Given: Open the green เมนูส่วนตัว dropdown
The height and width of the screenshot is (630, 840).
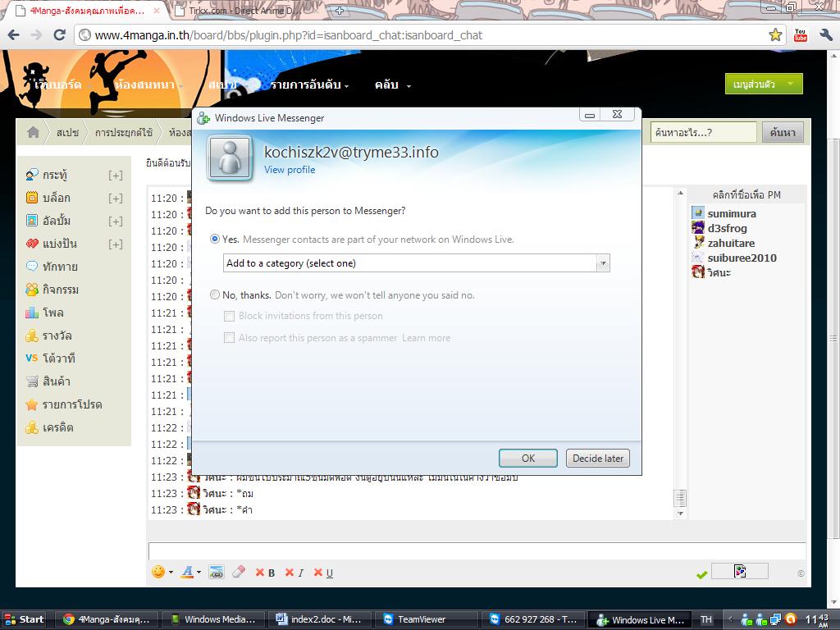Looking at the screenshot, I should point(764,84).
